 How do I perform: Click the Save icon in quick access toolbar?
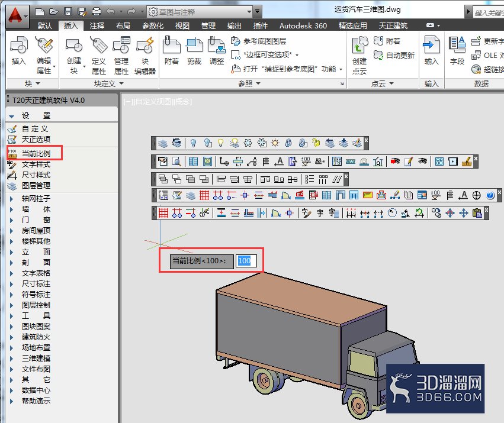(68, 12)
